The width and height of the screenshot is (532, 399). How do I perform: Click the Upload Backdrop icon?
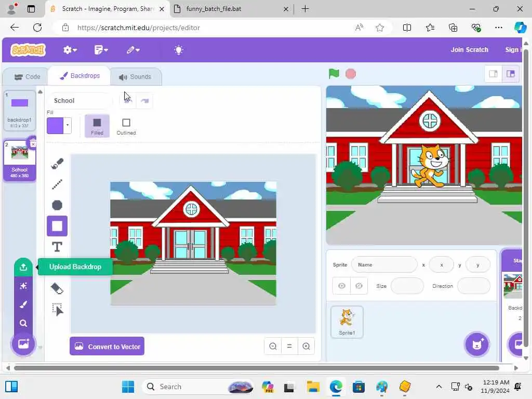click(23, 267)
